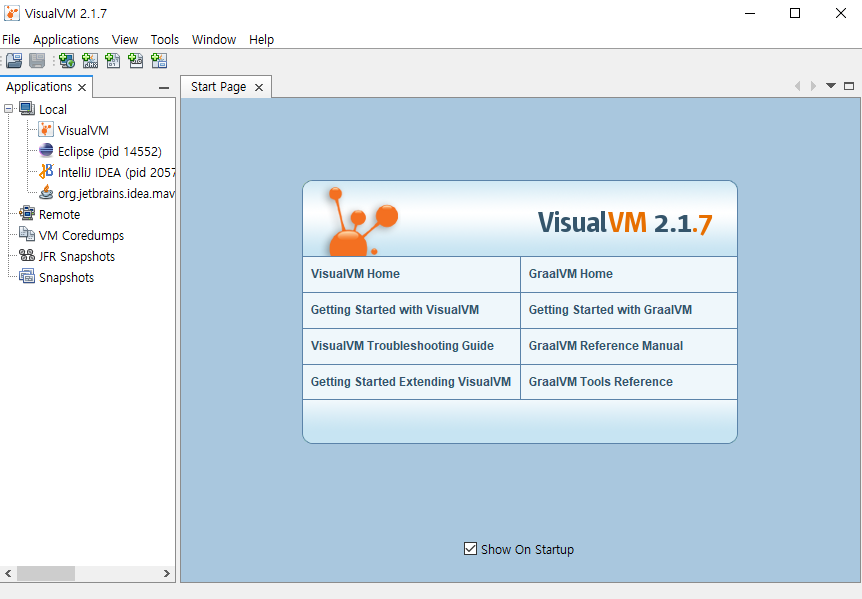Click the Eclipse sphere icon in the tree
The image size is (862, 599).
(46, 151)
